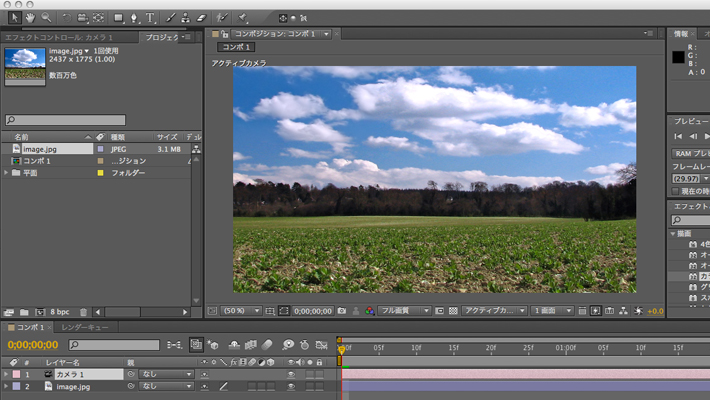Toggle visibility eye of カメラ 1 layer

click(291, 374)
